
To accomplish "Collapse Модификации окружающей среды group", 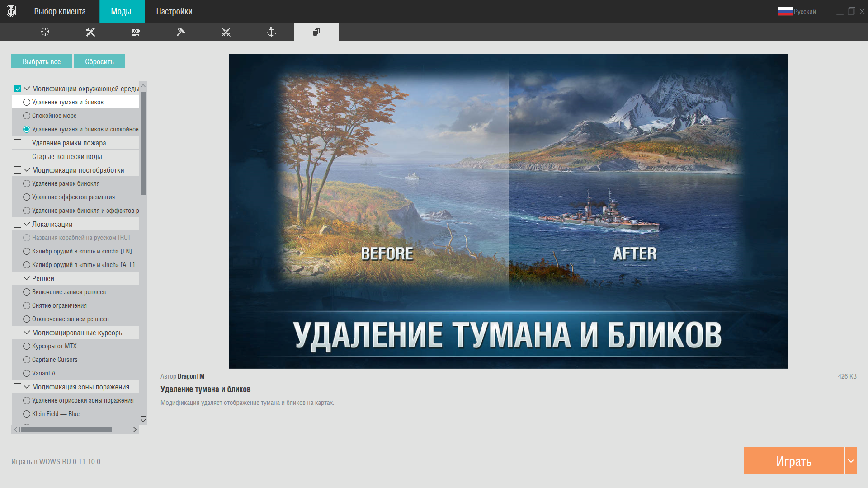I will (x=27, y=89).
